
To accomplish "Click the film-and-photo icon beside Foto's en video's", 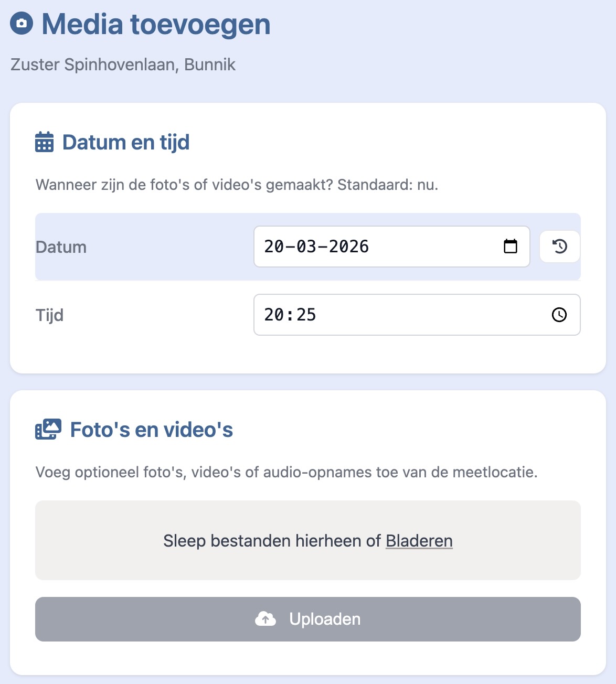I will coord(49,430).
